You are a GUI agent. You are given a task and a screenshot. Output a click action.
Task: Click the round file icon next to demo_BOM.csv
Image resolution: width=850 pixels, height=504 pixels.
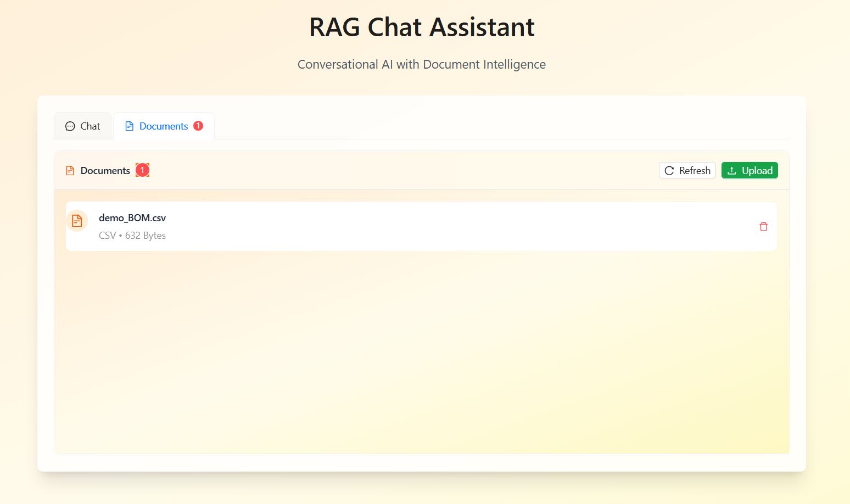tap(77, 221)
